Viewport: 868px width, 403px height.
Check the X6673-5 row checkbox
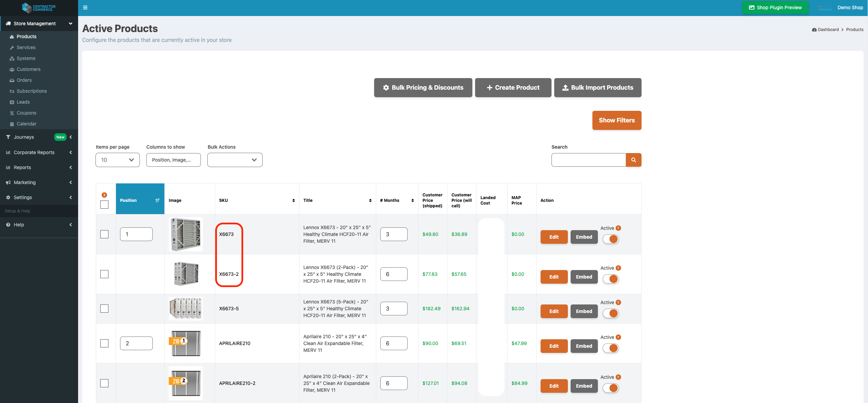[x=104, y=309]
